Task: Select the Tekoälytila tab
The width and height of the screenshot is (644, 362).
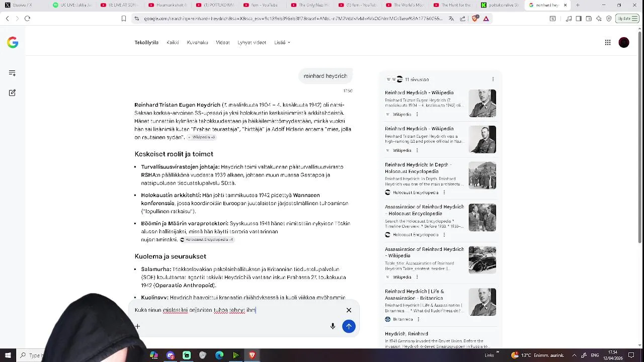Action: (x=146, y=43)
